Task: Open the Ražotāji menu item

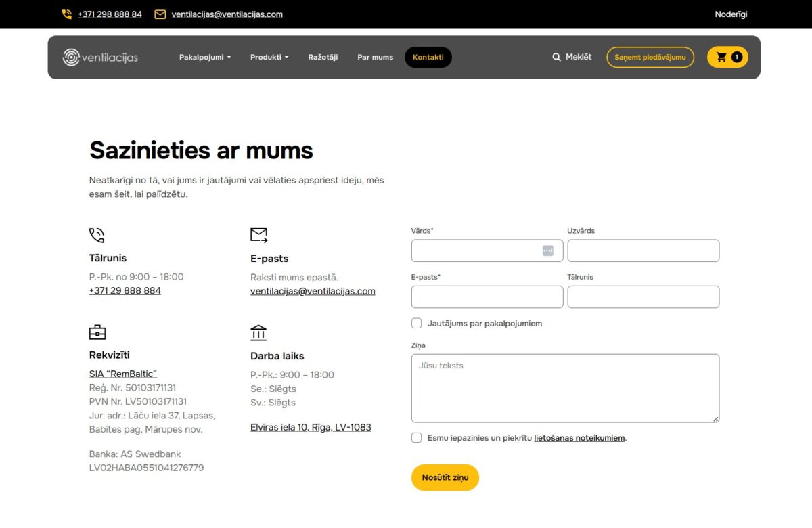Action: (x=323, y=58)
